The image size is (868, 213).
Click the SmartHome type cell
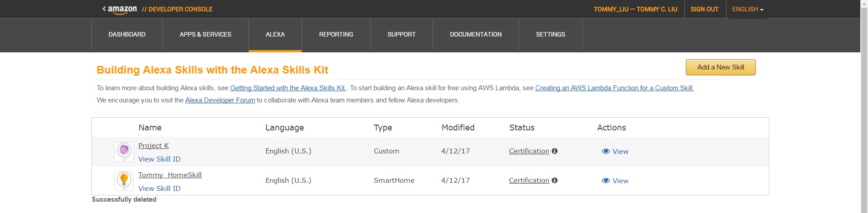[394, 181]
